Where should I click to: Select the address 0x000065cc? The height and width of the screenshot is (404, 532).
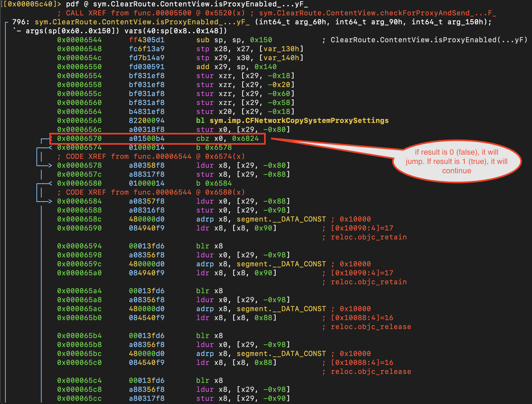click(x=79, y=399)
